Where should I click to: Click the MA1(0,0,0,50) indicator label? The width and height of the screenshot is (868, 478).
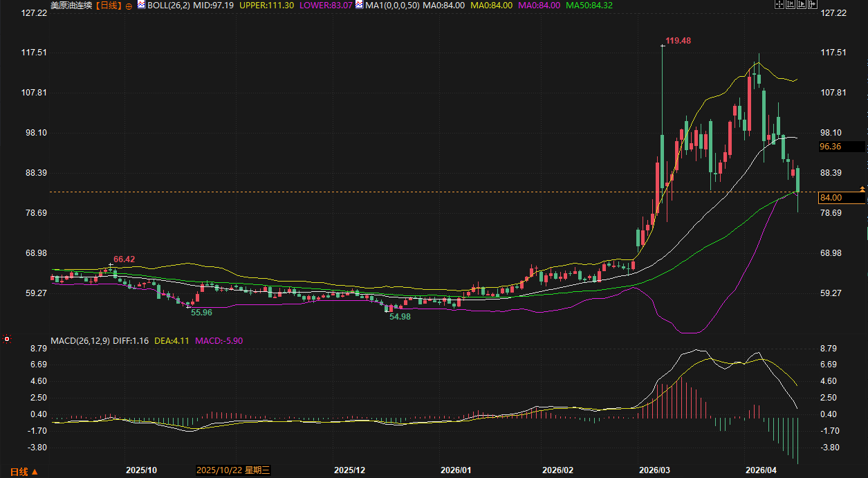[392, 5]
